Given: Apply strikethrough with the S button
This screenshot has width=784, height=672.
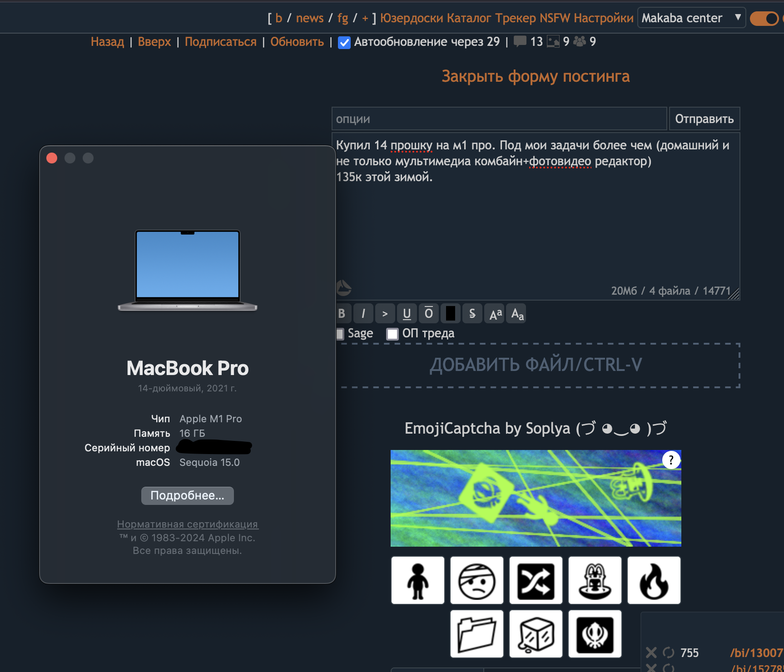Looking at the screenshot, I should point(472,313).
